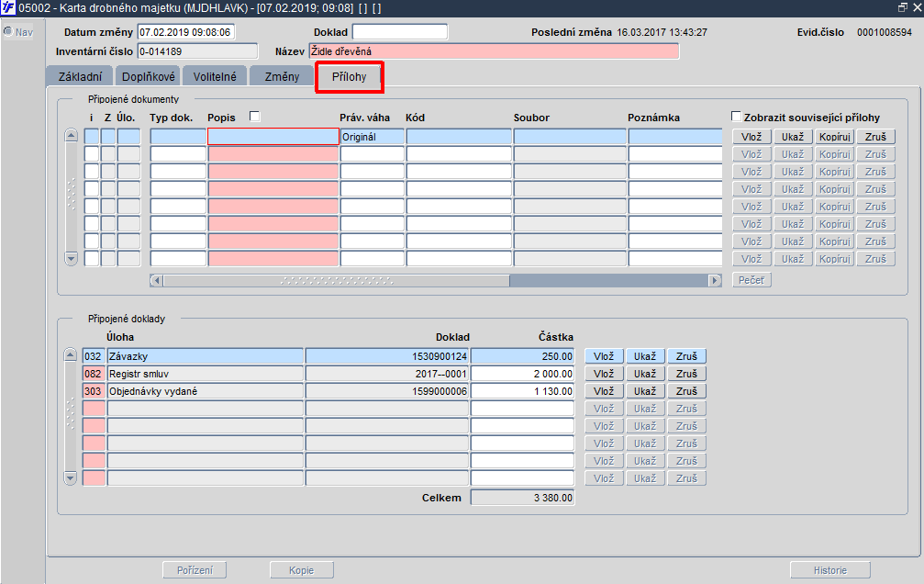This screenshot has width=924, height=584.
Task: Click Zruš button in Objednávky vydané row
Action: pos(686,391)
